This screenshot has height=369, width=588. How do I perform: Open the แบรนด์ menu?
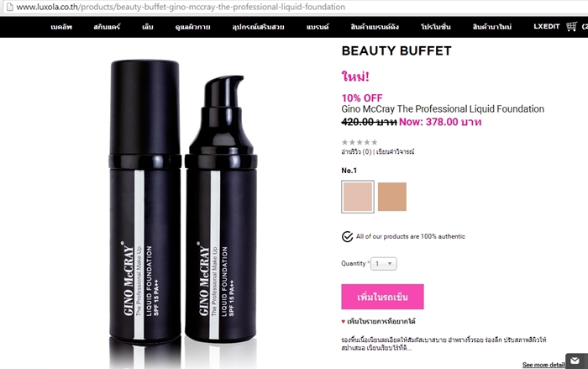tap(318, 27)
